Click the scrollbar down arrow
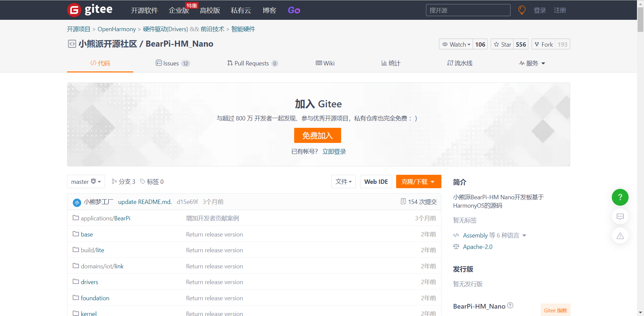This screenshot has width=644, height=316. coord(640,313)
